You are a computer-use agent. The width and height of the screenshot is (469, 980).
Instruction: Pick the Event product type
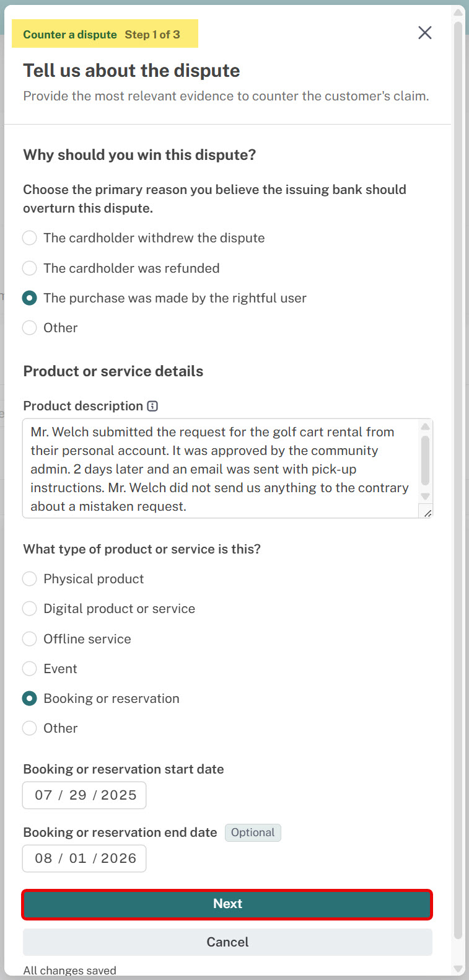pyautogui.click(x=50, y=669)
